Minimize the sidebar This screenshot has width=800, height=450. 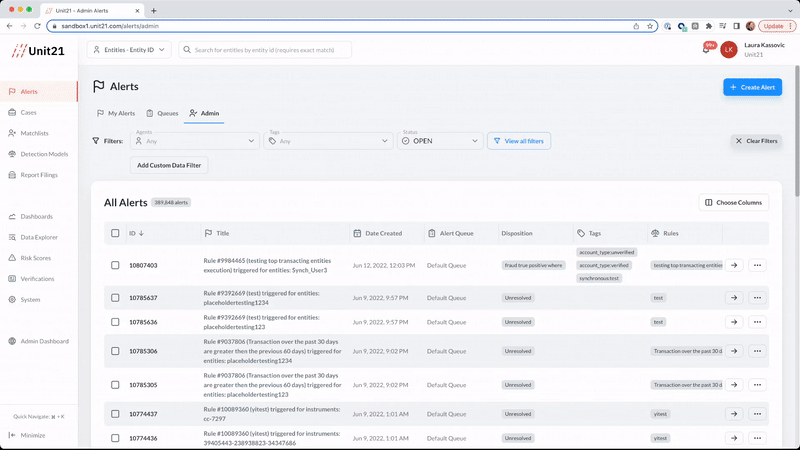(x=27, y=435)
